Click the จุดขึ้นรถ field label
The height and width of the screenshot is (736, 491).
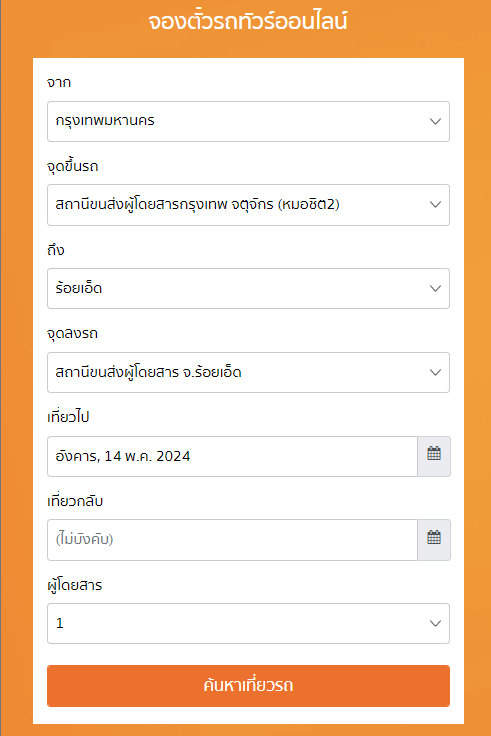tap(73, 167)
